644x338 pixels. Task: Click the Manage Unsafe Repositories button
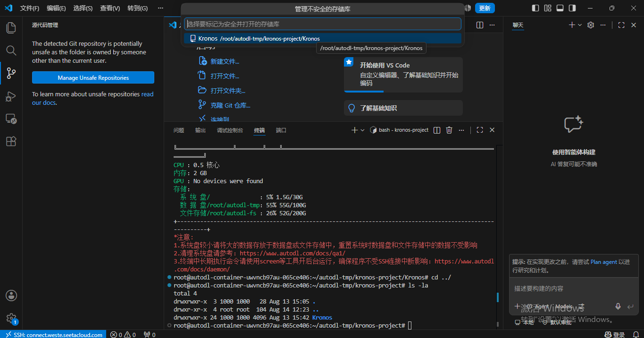(x=93, y=77)
